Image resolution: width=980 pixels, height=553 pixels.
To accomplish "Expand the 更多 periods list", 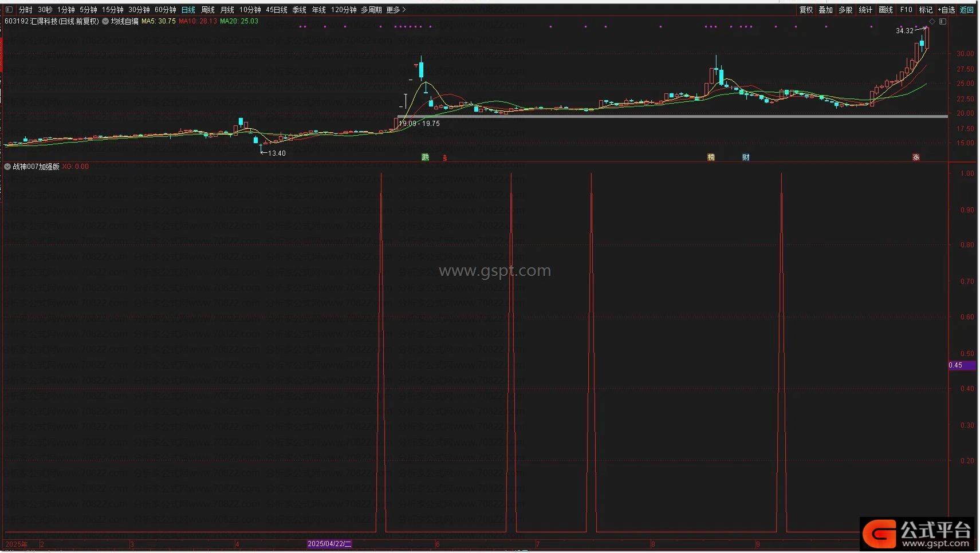I will [x=396, y=10].
